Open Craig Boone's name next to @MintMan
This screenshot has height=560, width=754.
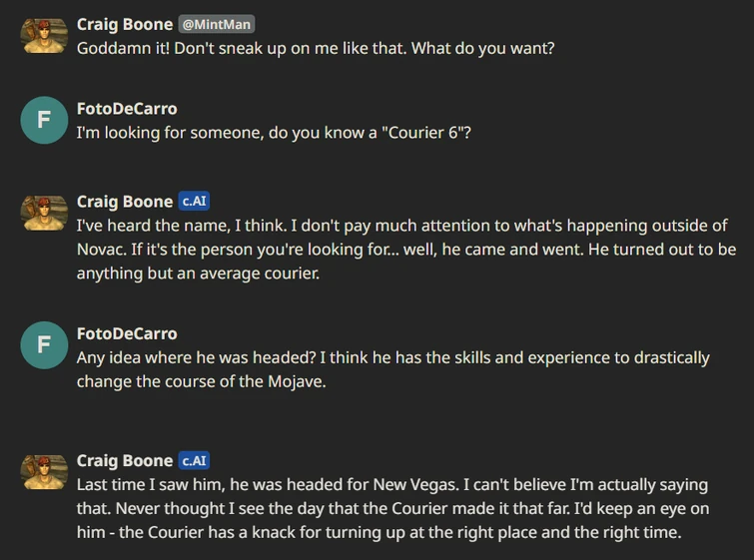coord(124,24)
